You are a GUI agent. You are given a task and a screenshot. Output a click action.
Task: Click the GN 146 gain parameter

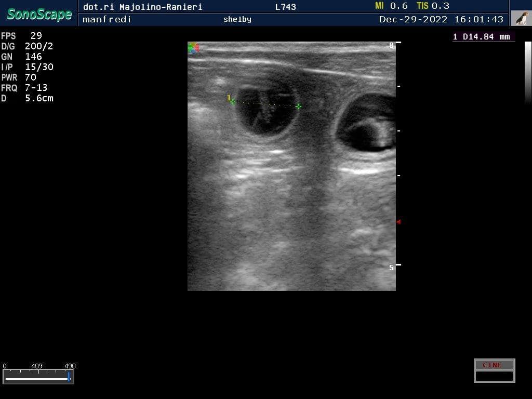pyautogui.click(x=21, y=56)
